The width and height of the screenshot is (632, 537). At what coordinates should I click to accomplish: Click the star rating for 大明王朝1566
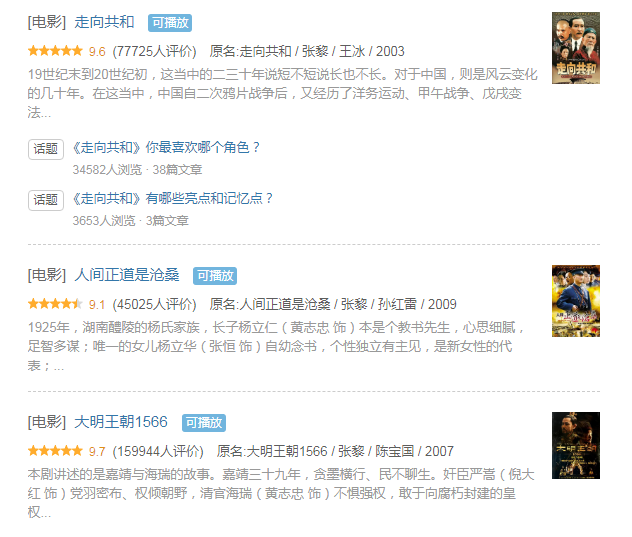click(55, 451)
